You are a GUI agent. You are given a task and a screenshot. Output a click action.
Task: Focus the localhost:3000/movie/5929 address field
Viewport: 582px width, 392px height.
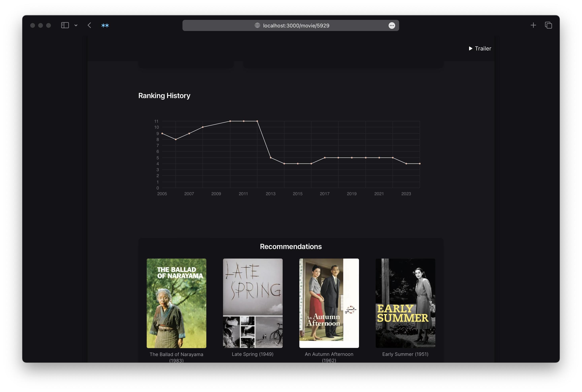click(290, 25)
